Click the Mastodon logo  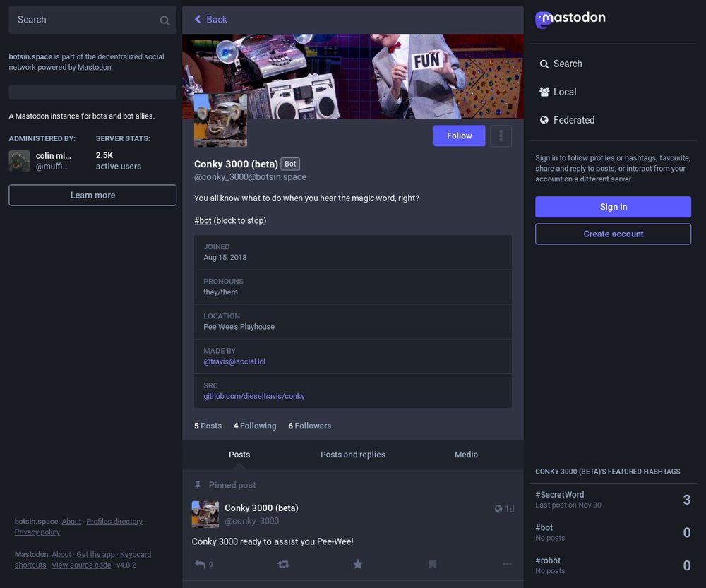[570, 19]
